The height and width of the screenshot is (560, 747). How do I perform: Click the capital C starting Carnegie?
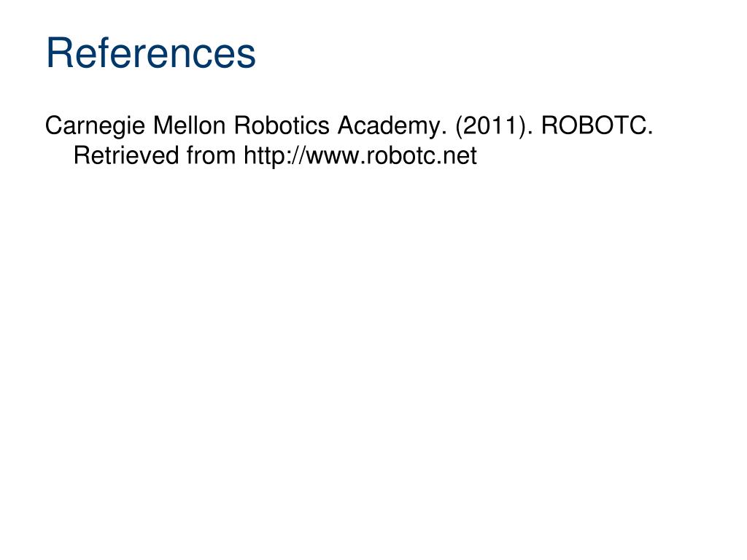click(x=54, y=125)
